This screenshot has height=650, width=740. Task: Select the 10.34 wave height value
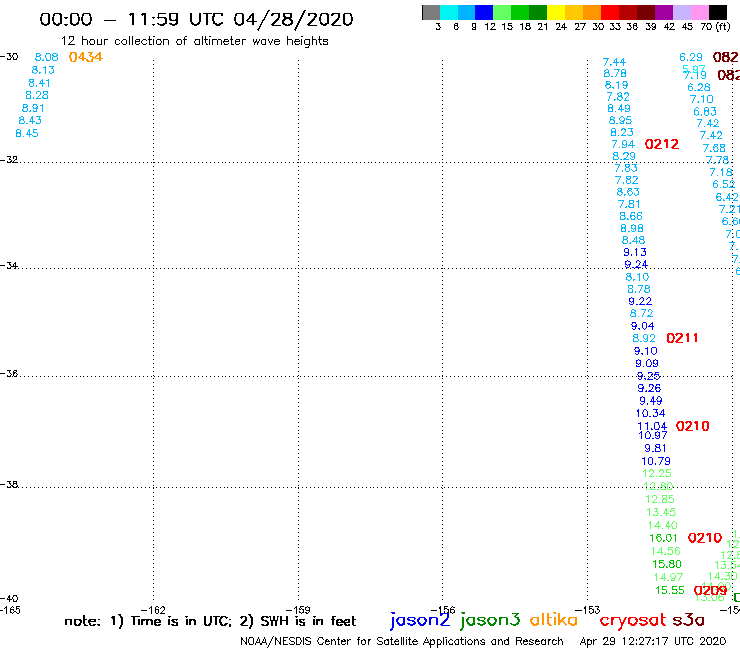[650, 413]
